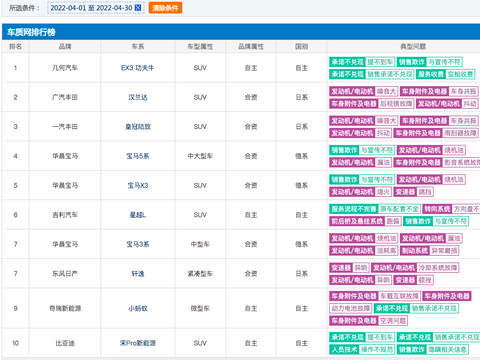This screenshot has height=360, width=480.
Task: Click the 油耗高 tag in 宝马3系 row
Action: tap(386, 251)
